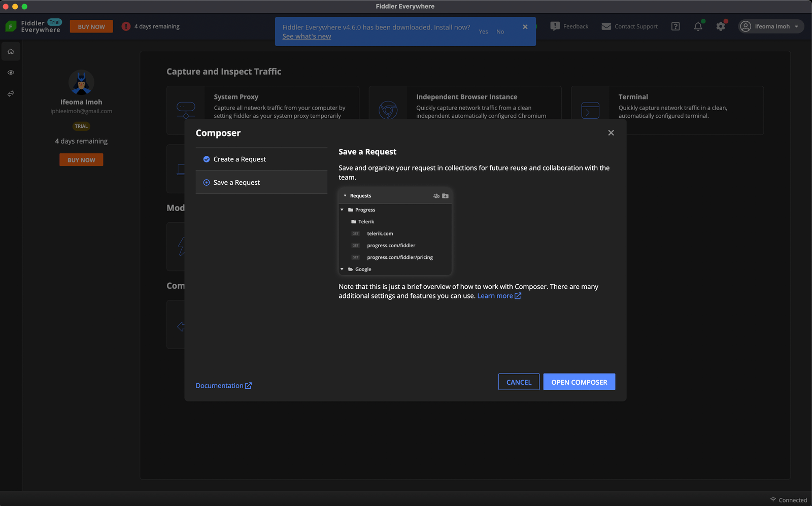812x506 pixels.
Task: Click the OPEN COMPOSER button
Action: tap(579, 382)
